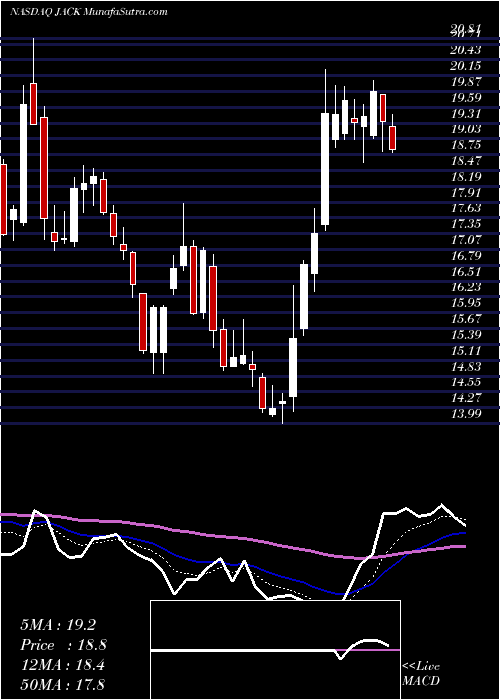Select the 19.59 price level label
This screenshot has height=700, width=500.
pos(465,98)
